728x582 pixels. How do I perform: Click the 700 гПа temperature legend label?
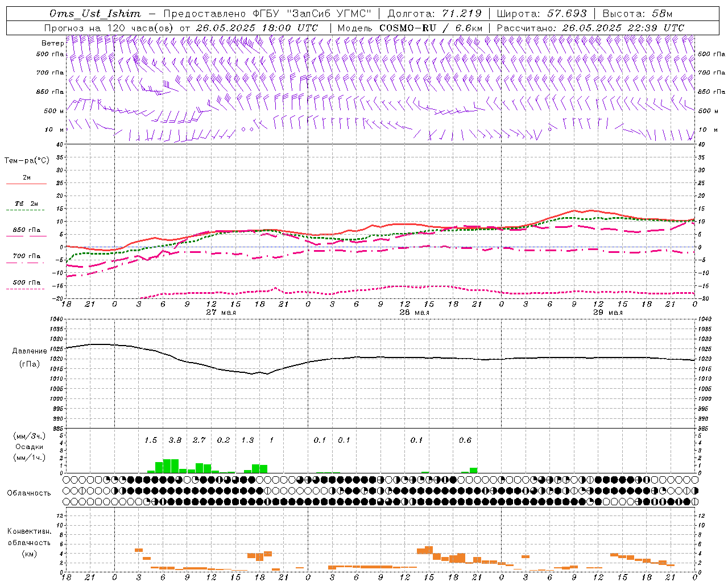(x=27, y=256)
